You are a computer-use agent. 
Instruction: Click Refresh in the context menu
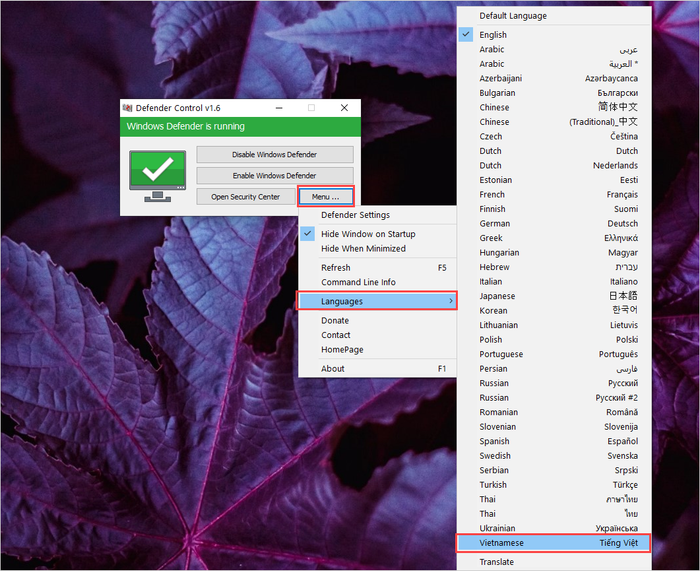tap(336, 268)
